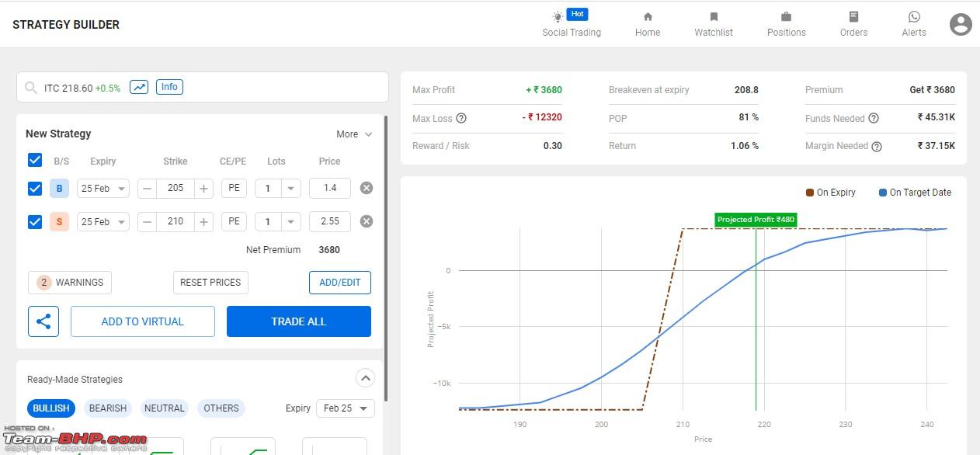Show the Max Loss help tooltip icon
The width and height of the screenshot is (980, 455).
click(461, 119)
